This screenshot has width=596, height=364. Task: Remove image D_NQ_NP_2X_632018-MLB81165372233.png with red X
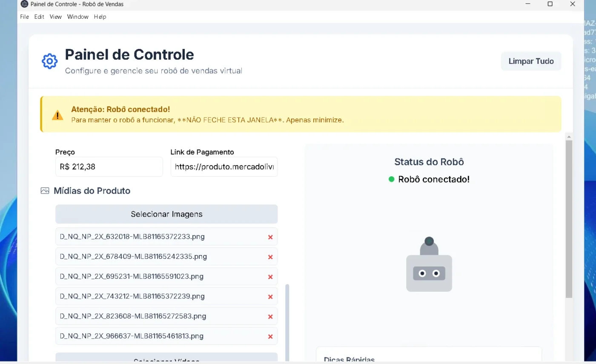[270, 237]
